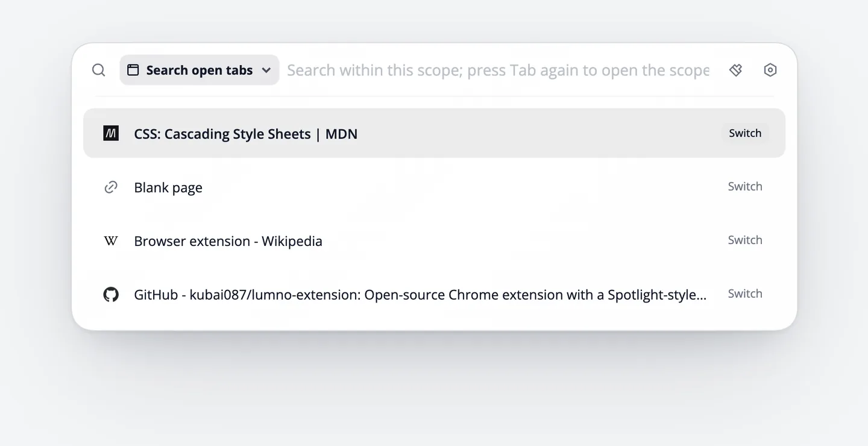This screenshot has height=446, width=868.
Task: Click the tab window icon in scope chip
Action: (133, 70)
